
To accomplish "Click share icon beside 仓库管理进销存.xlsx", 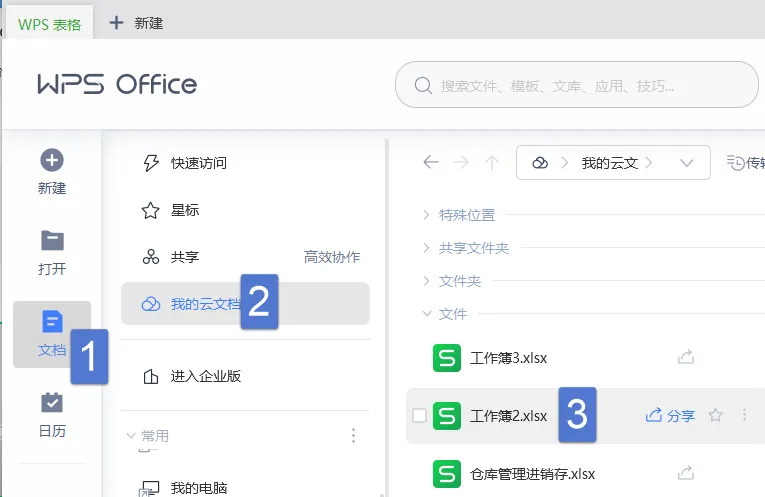I will pyautogui.click(x=686, y=473).
